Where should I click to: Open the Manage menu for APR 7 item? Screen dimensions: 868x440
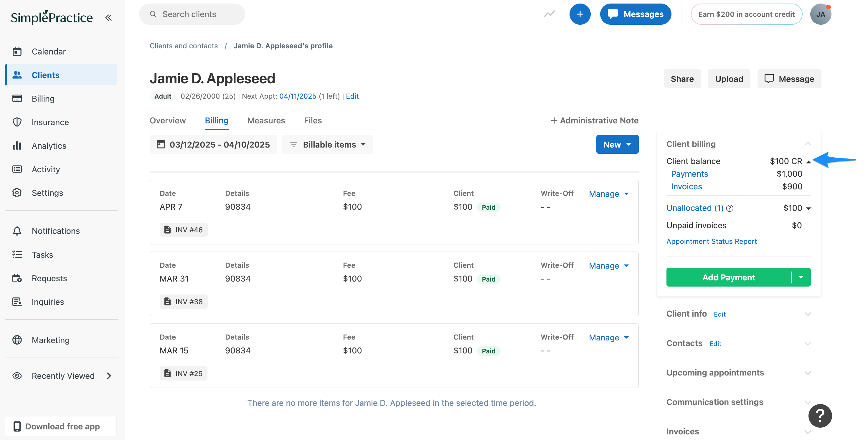coord(608,194)
